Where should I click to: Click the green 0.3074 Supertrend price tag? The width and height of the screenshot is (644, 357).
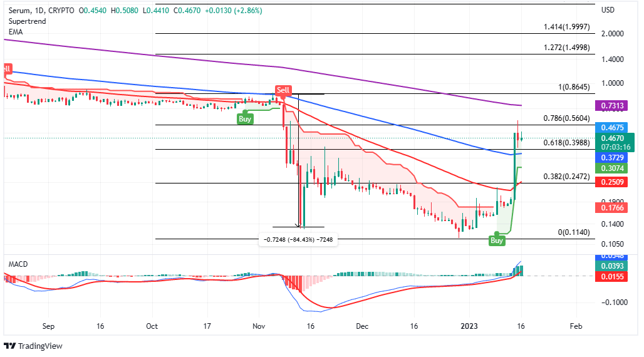tap(611, 168)
